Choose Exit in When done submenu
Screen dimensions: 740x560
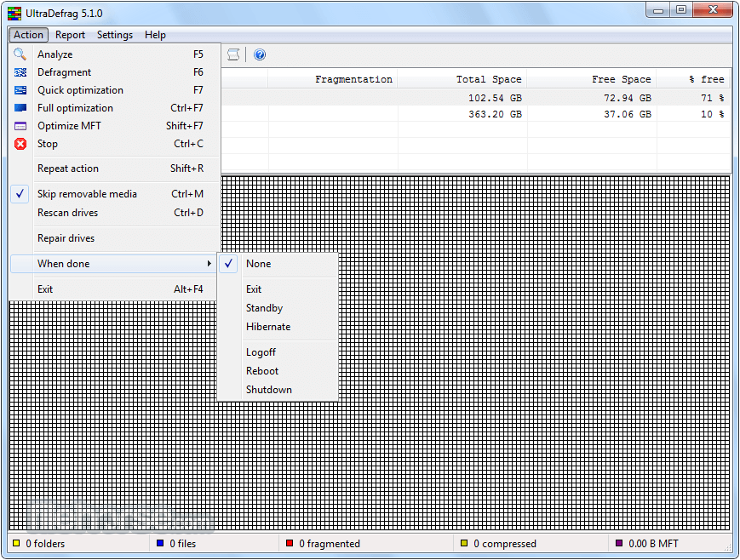(x=278, y=289)
